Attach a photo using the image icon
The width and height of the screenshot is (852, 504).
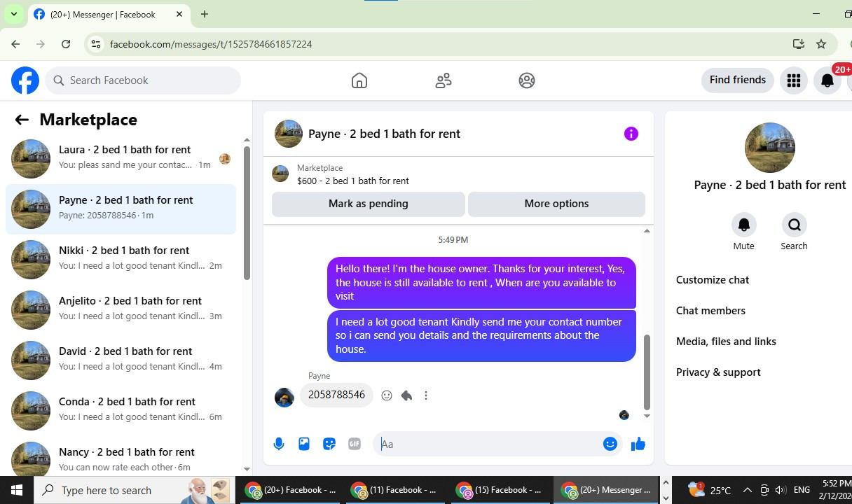(x=304, y=444)
